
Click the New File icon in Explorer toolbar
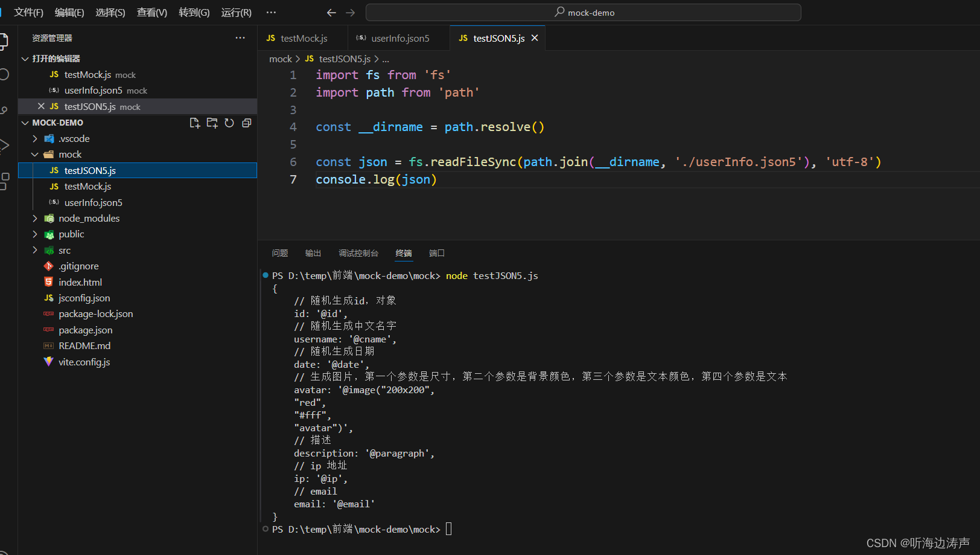(x=195, y=123)
